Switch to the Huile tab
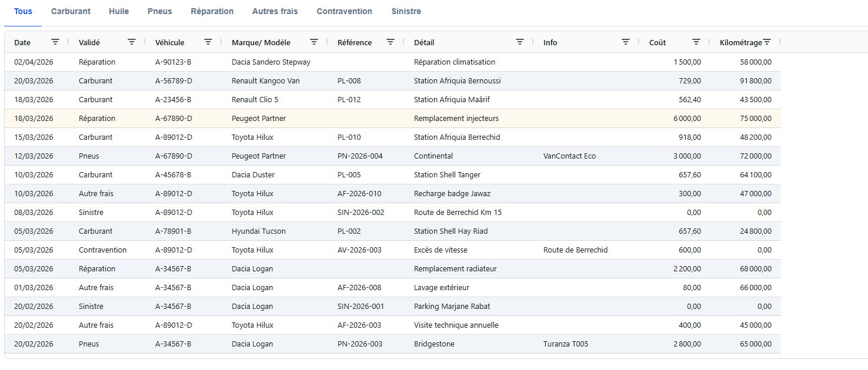868x370 pixels. [119, 12]
